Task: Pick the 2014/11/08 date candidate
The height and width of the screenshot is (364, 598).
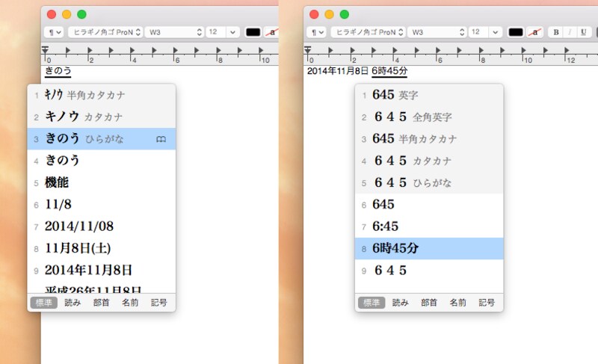Action: click(x=79, y=226)
